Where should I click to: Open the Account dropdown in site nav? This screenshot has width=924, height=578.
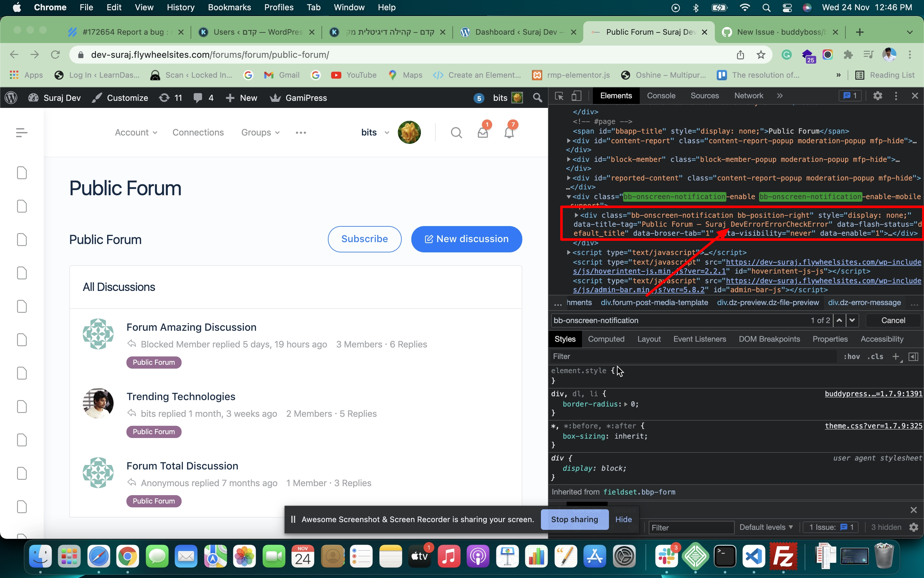coord(136,133)
